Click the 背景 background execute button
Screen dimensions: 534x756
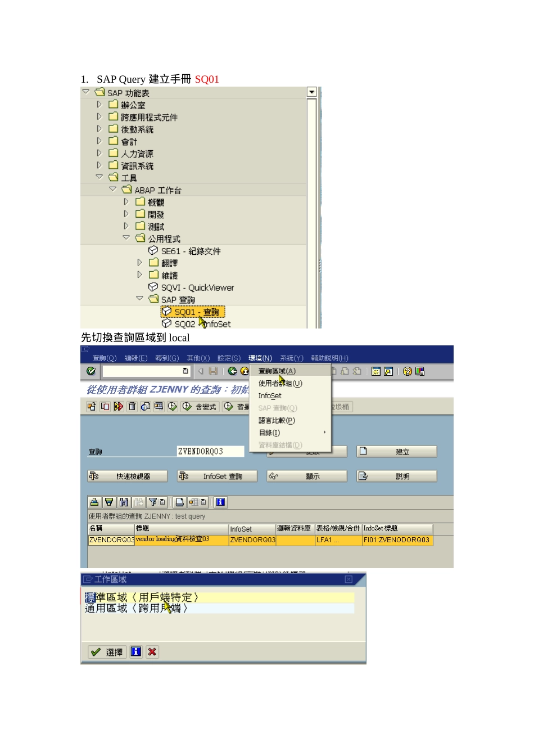[236, 407]
